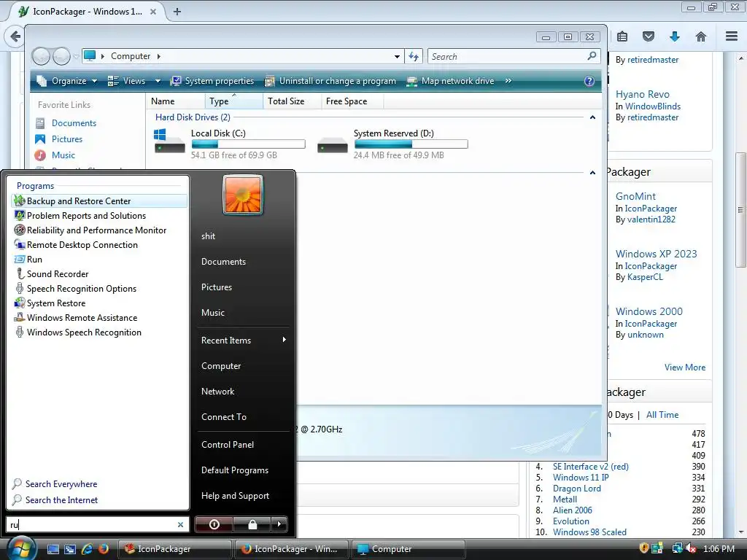The width and height of the screenshot is (747, 560).
Task: Open Music in Favorite Links
Action: coord(63,155)
